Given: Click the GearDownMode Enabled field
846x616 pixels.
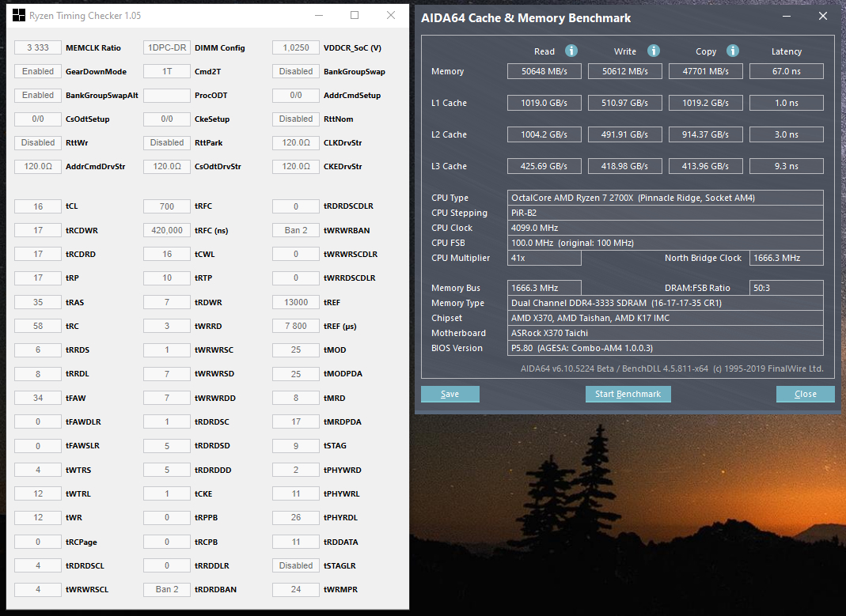Looking at the screenshot, I should click(38, 71).
